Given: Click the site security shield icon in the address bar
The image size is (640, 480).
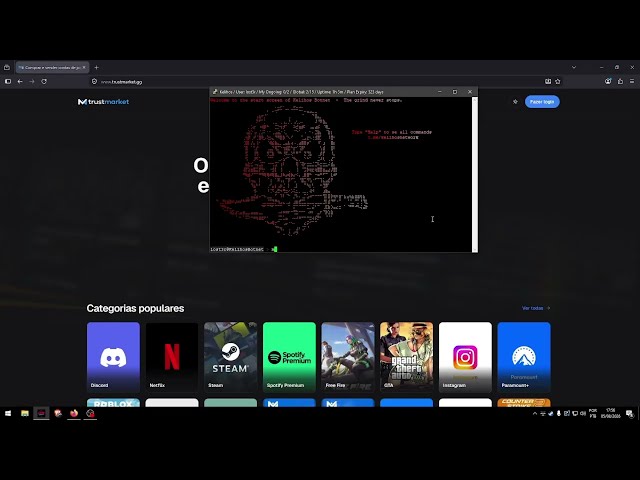Looking at the screenshot, I should click(94, 82).
